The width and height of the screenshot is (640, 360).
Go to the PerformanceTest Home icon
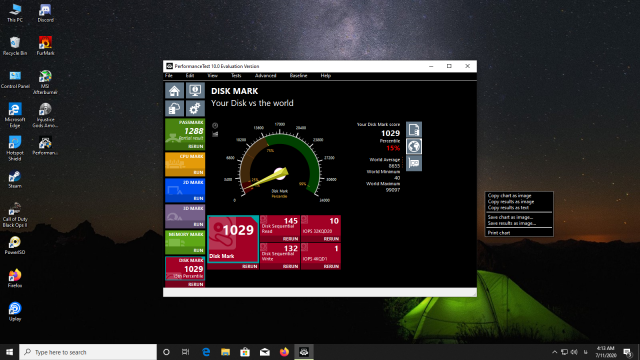(x=174, y=91)
